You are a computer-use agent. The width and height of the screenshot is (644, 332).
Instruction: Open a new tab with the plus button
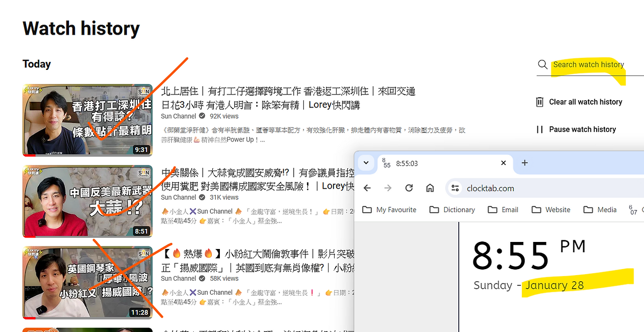tap(525, 163)
